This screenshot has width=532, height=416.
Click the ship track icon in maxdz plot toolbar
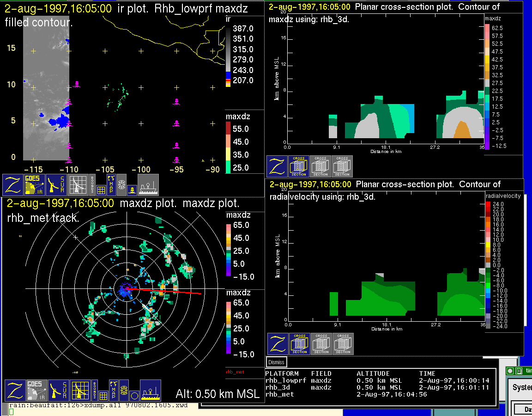pyautogui.click(x=150, y=391)
